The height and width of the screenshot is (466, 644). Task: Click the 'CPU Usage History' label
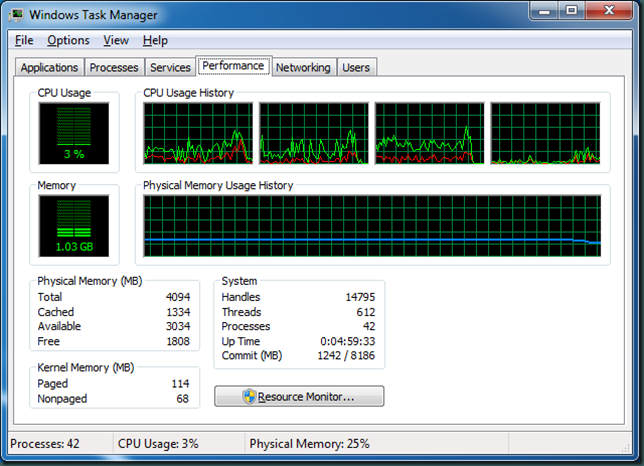[x=188, y=93]
